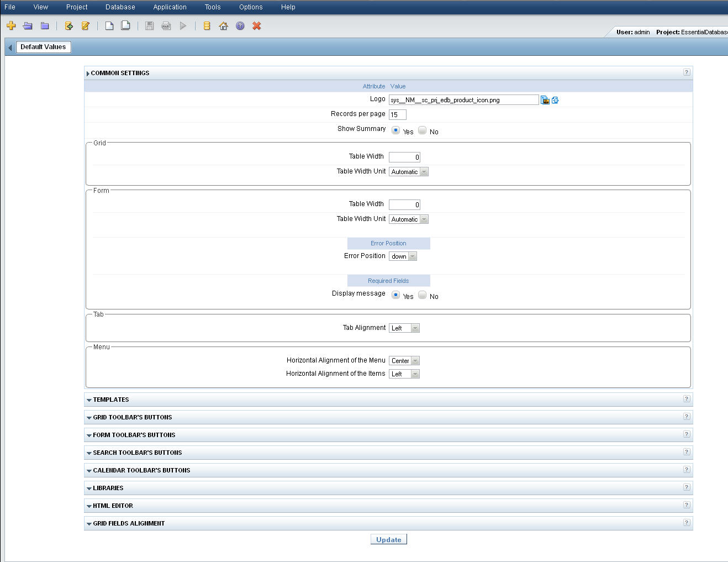Screen dimensions: 728x562
Task: Expand the Libraries section
Action: tap(89, 489)
